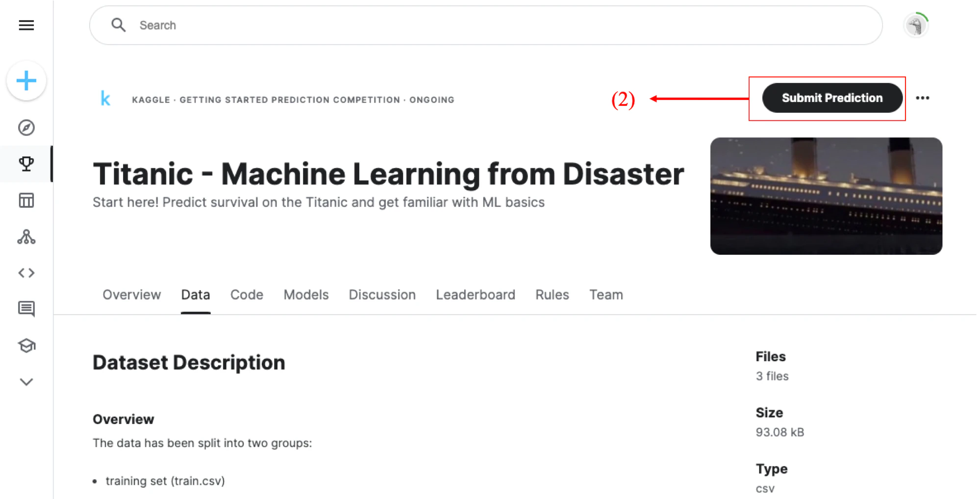View the Leaderboard tab
Screen dimensions: 980x499
click(476, 295)
